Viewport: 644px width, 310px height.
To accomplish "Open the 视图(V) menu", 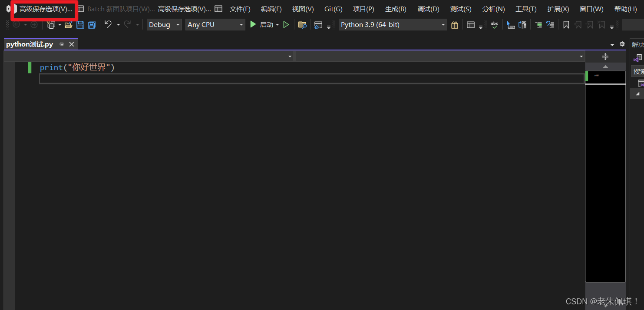I will click(x=303, y=9).
